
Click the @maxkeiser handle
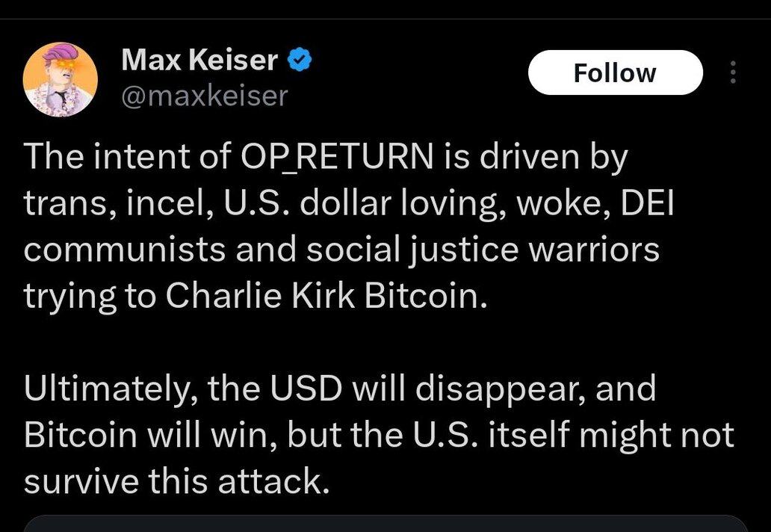pos(204,96)
